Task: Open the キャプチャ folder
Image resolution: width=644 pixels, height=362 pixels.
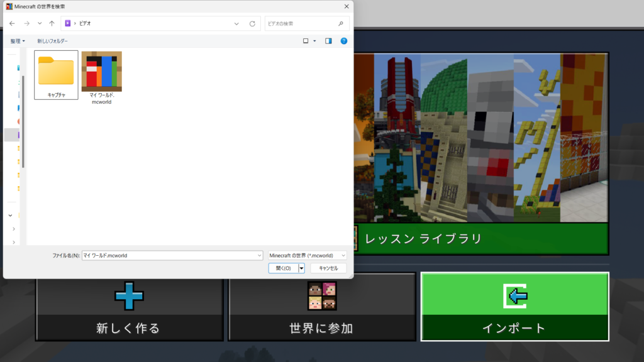Action: [x=56, y=74]
